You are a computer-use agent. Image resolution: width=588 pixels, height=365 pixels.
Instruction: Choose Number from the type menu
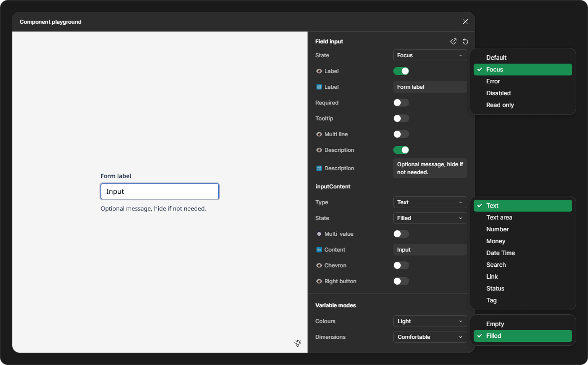(523, 229)
